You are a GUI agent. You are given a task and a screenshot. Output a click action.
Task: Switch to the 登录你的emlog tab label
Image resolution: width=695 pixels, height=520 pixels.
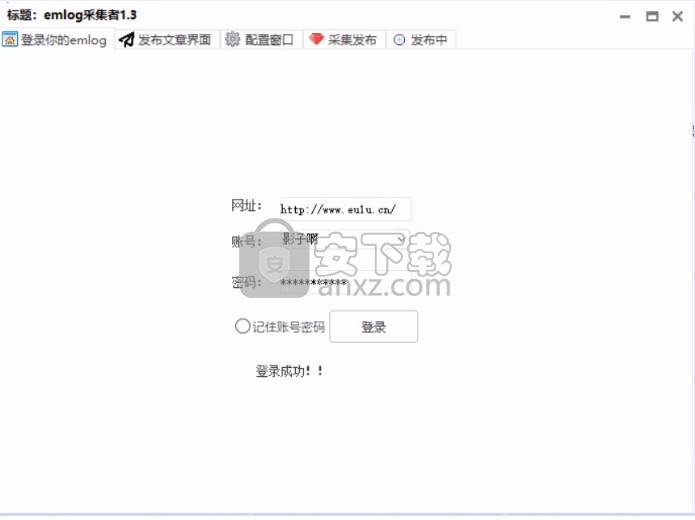(63, 40)
